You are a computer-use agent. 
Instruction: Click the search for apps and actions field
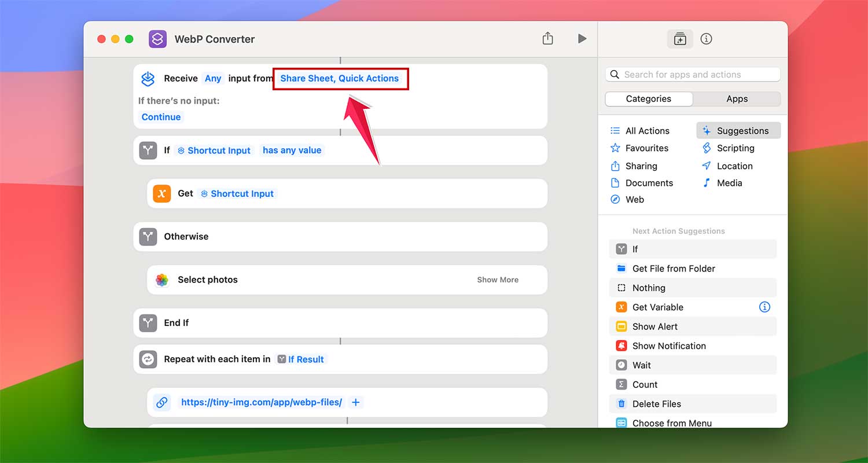click(692, 74)
